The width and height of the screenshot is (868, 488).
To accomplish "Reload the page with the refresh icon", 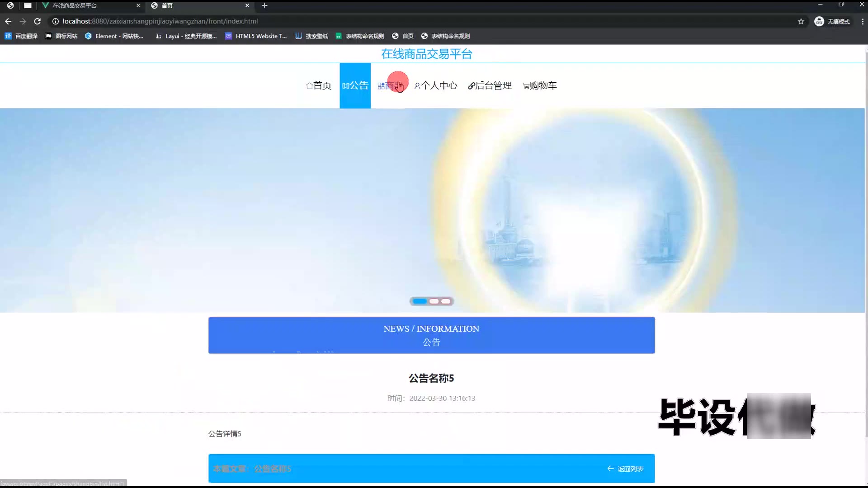I will pos(38,21).
